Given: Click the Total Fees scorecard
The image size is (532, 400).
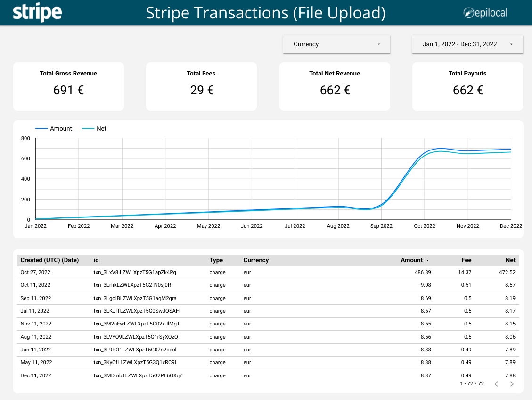Looking at the screenshot, I should [201, 86].
